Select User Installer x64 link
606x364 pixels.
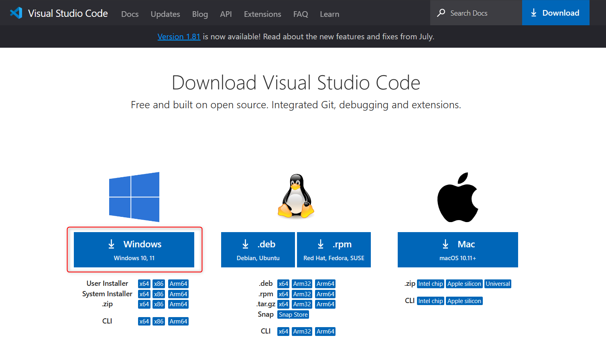[x=144, y=284]
